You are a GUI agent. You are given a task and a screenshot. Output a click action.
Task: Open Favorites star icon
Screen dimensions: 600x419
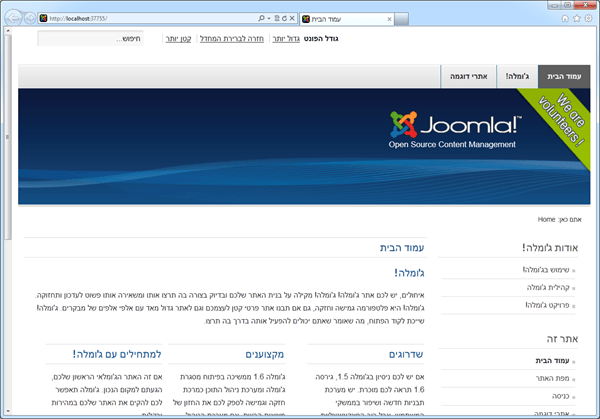click(577, 18)
